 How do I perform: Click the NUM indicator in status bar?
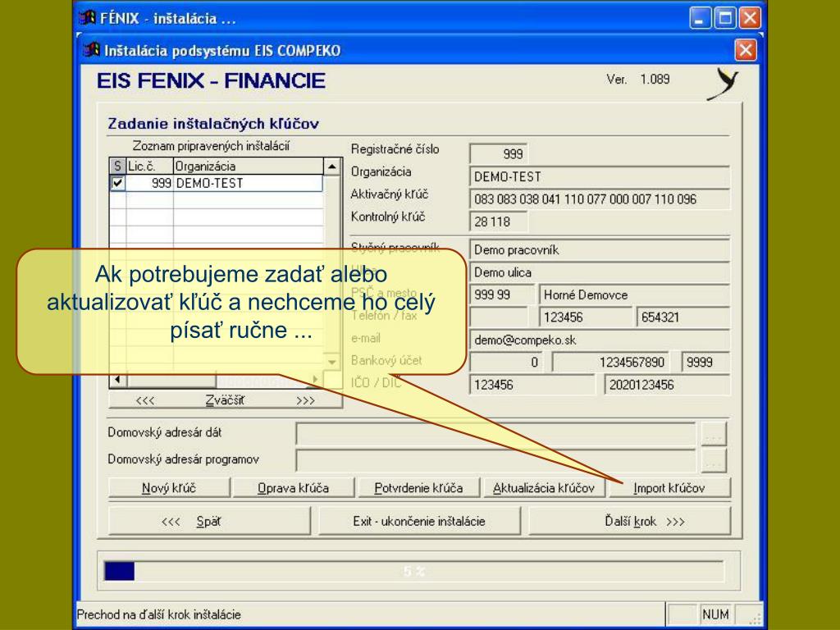(715, 614)
